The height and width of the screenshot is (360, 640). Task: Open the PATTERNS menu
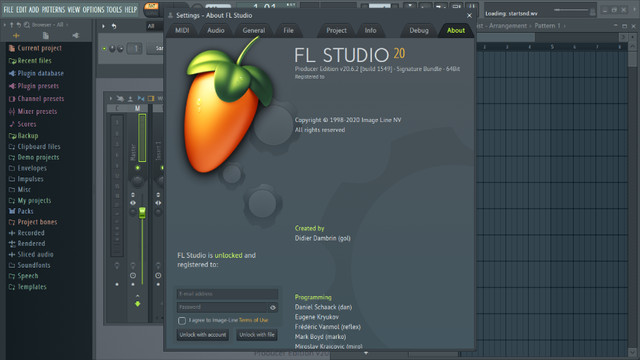point(53,9)
